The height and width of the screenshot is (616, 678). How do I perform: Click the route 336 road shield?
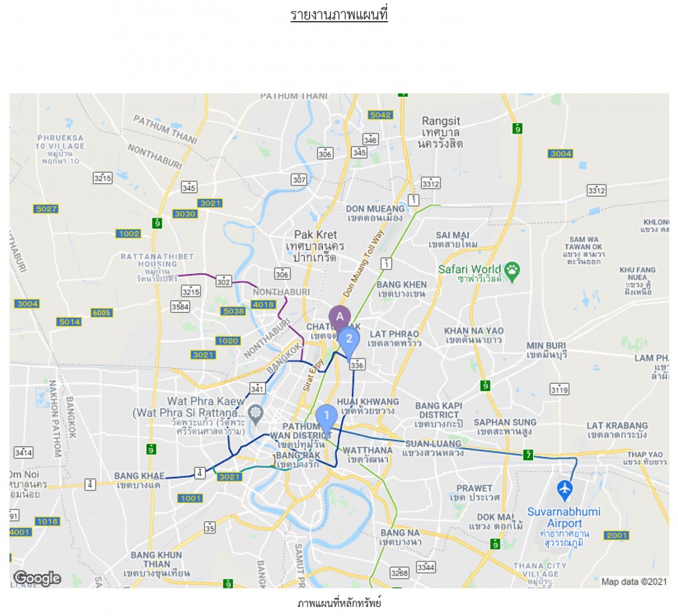[357, 364]
